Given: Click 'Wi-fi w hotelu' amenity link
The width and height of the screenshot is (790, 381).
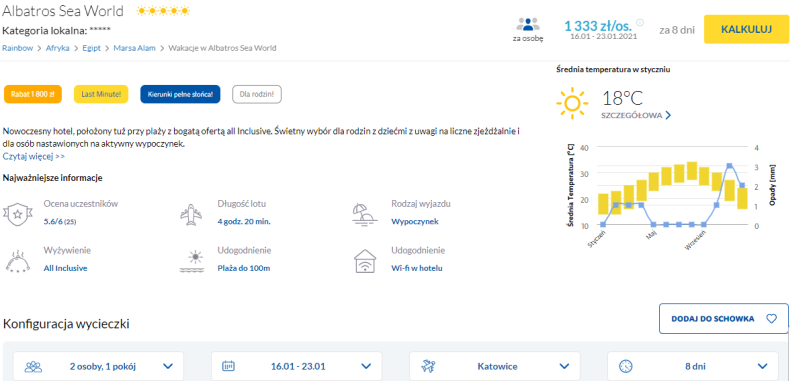Looking at the screenshot, I should tap(417, 268).
